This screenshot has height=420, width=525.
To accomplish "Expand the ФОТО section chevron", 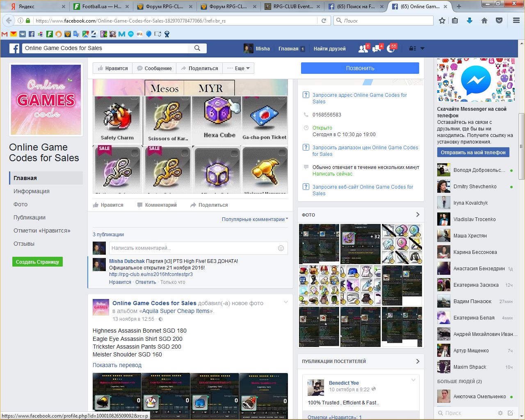I will click(x=418, y=215).
